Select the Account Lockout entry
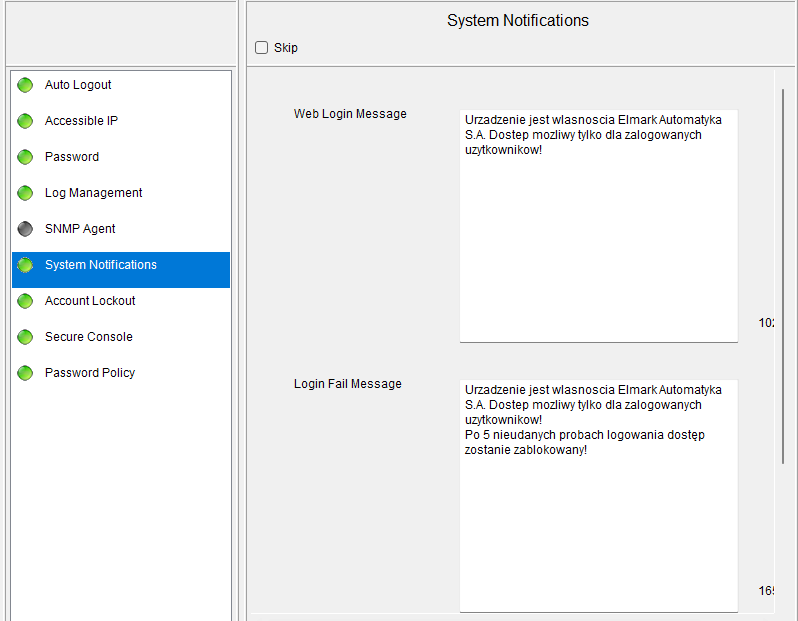 pyautogui.click(x=90, y=301)
